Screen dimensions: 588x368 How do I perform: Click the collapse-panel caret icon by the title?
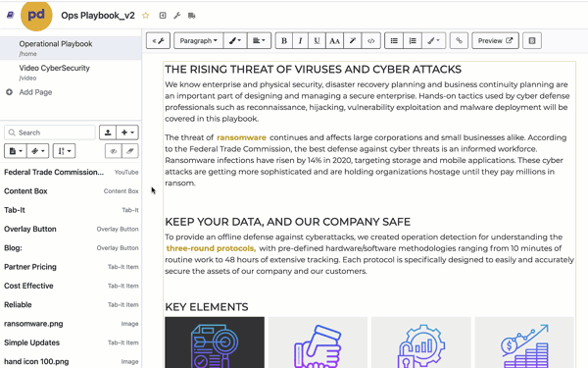163,16
